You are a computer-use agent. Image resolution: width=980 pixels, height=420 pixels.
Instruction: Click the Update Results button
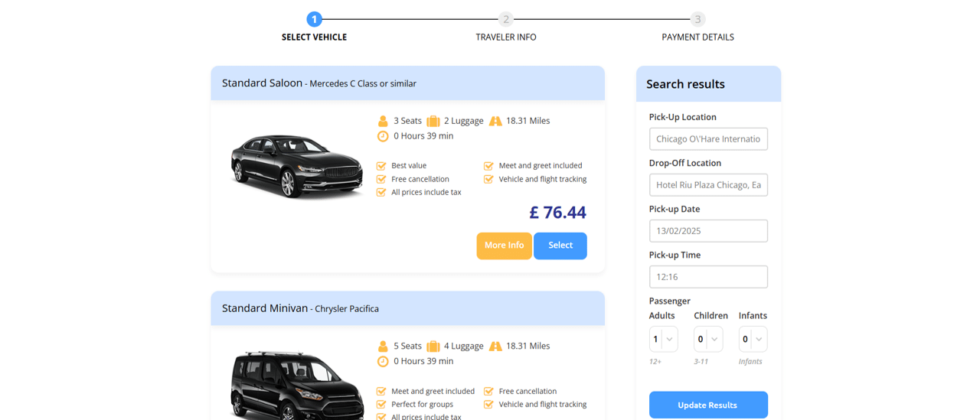pos(708,405)
